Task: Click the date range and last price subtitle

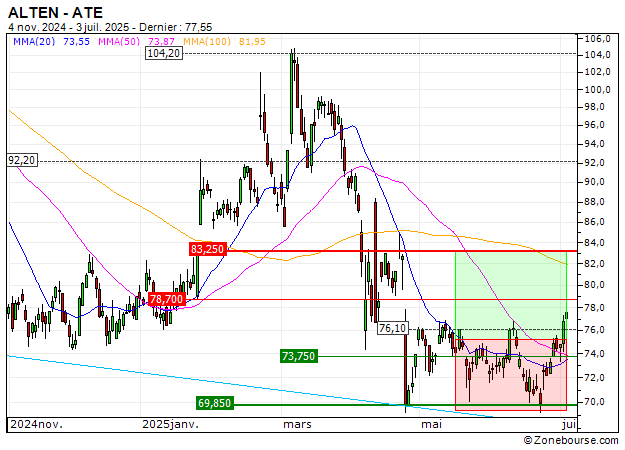Action: coord(110,27)
